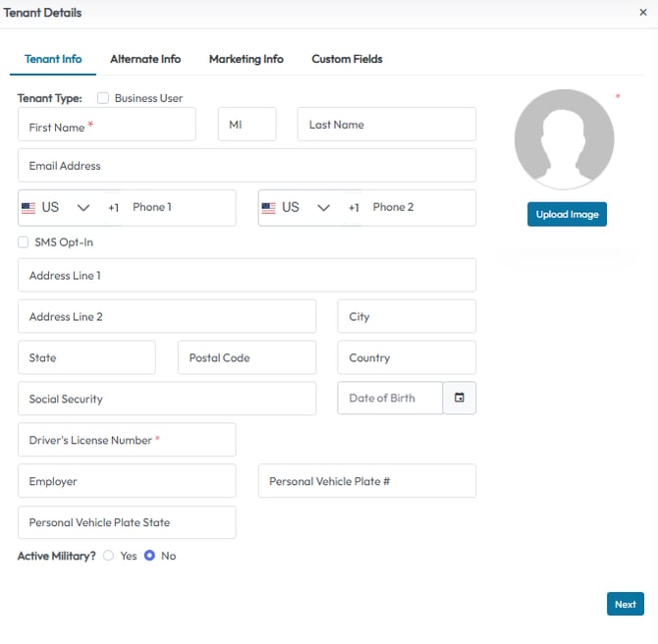The height and width of the screenshot is (644, 658).
Task: Select No for Active Military
Action: click(x=150, y=556)
